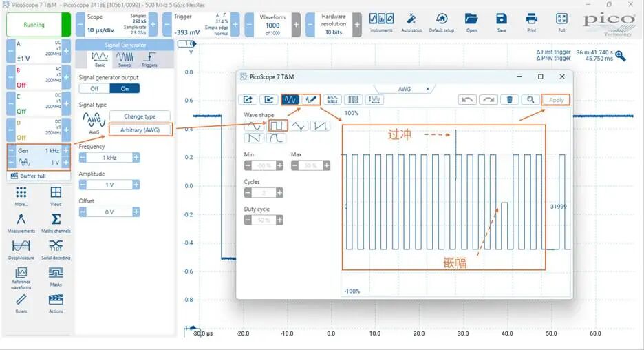Print the current view
The height and width of the screenshot is (350, 644).
(531, 23)
